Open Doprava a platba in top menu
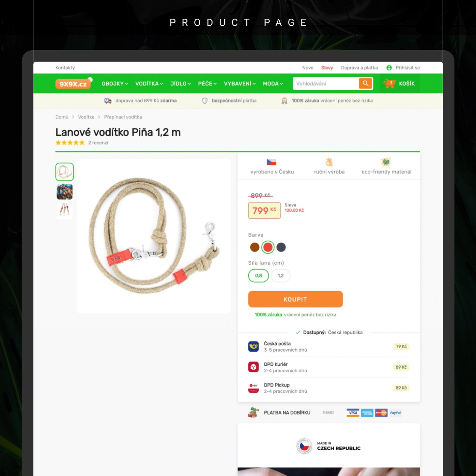The image size is (476, 476). coord(359,67)
